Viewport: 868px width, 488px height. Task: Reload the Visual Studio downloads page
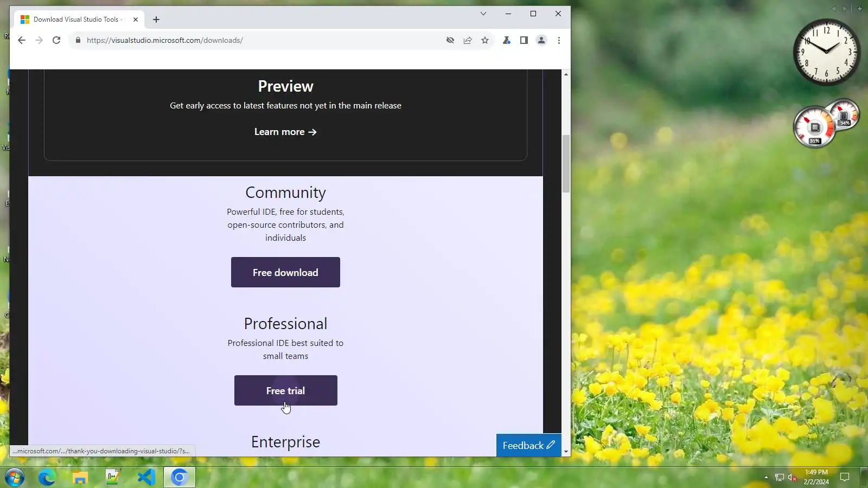point(56,40)
